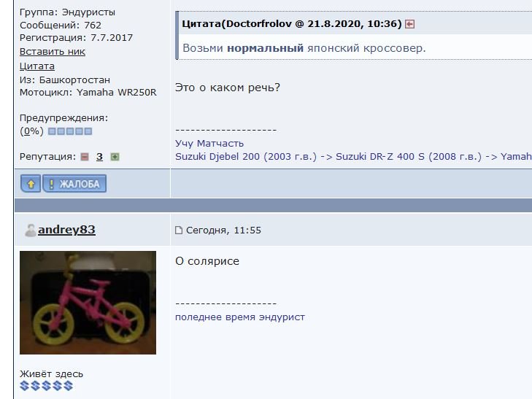This screenshot has width=532, height=399.
Task: Click the ЖАЛОБА report button
Action: [x=74, y=184]
